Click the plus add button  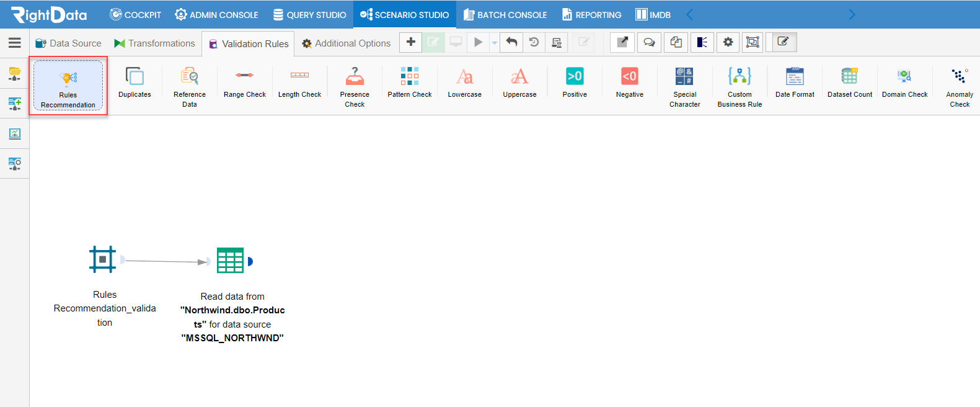410,42
